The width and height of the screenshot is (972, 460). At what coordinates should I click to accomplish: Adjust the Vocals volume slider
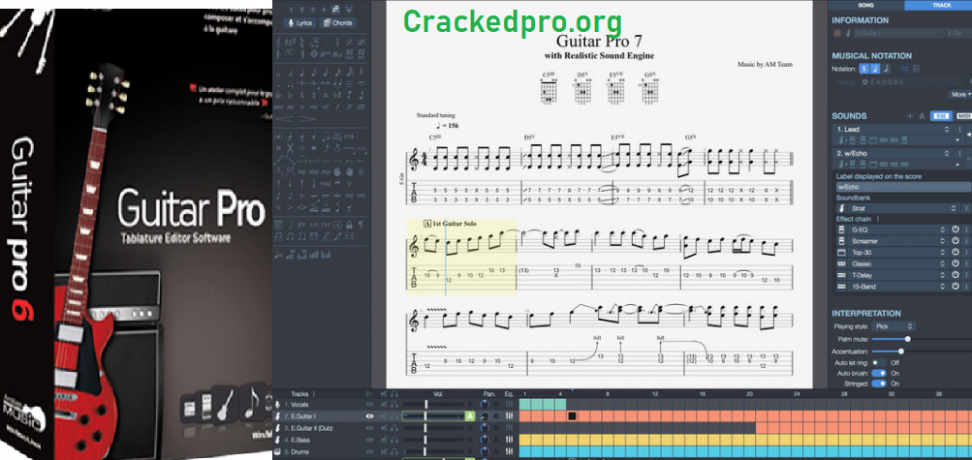pos(426,405)
